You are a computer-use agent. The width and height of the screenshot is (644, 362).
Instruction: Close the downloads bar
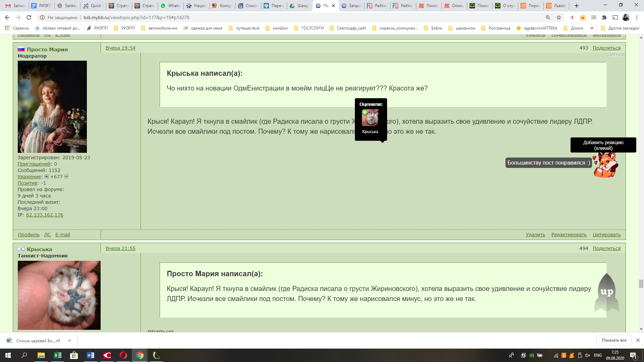pos(638,340)
